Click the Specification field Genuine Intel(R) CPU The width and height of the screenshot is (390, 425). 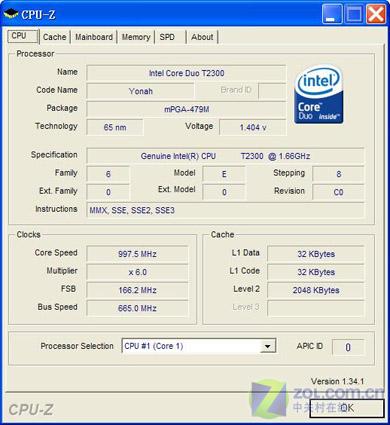coord(225,156)
